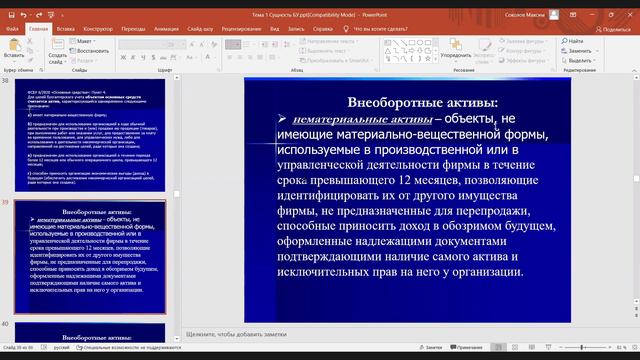Open the Упорядочить arrange menu
Viewport: 640px width, 360px height.
[x=456, y=49]
